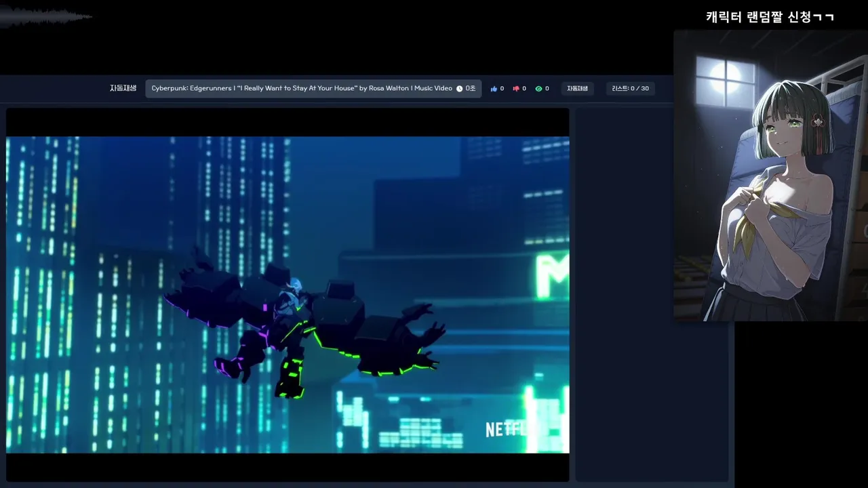868x488 pixels.
Task: Click the anime girl character image
Action: 770,176
